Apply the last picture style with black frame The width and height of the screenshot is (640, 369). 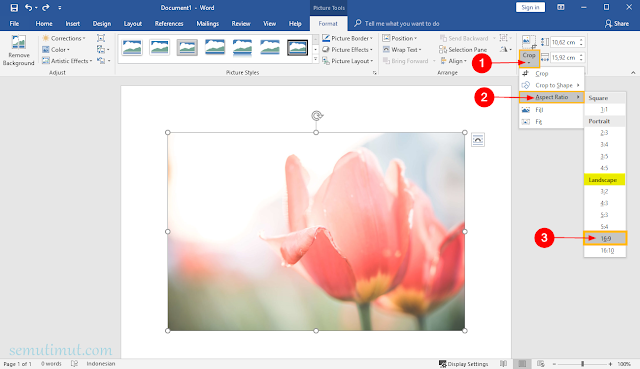pyautogui.click(x=298, y=48)
